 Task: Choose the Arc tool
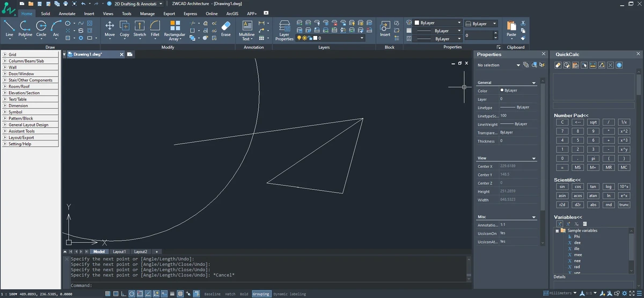[56, 28]
